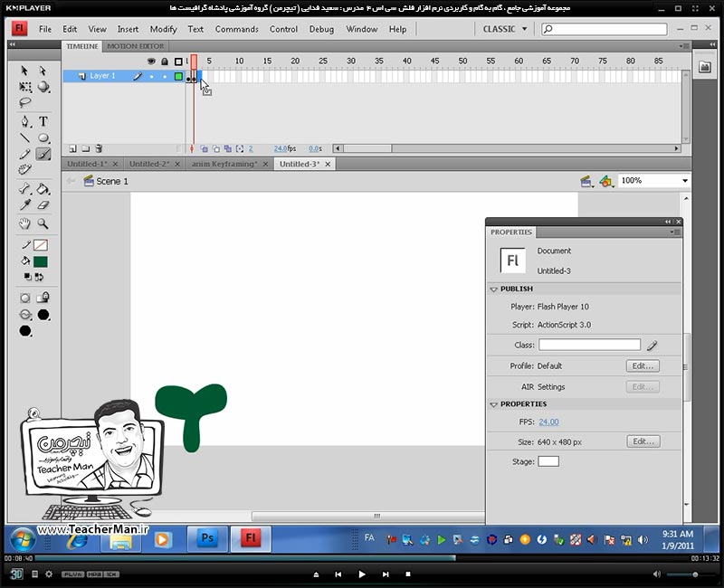Select the 3D Rotation tool
724x588 pixels.
pyautogui.click(x=43, y=87)
